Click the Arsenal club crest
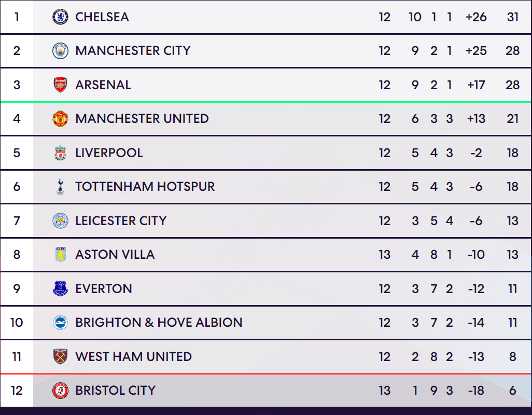532x415 pixels. click(60, 85)
